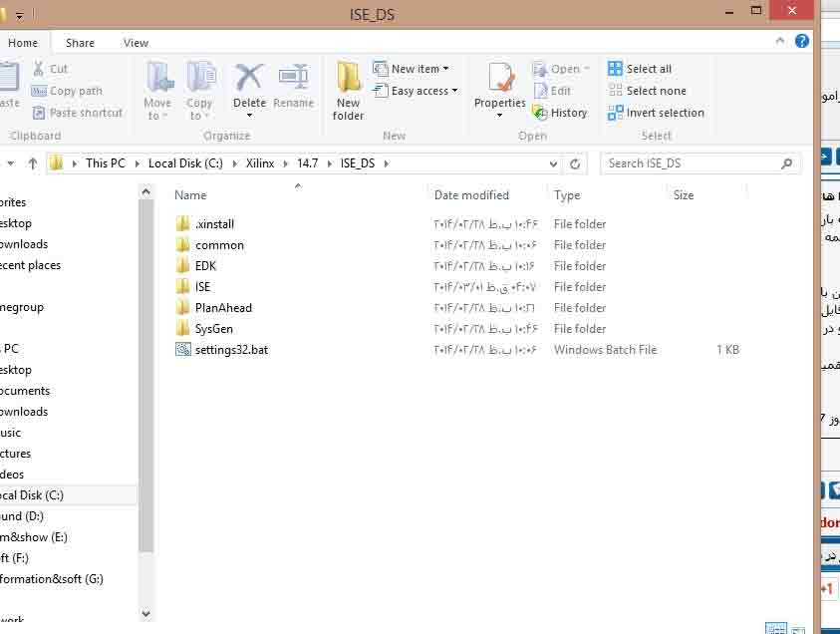Select the SysGen folder name
Screen dimensions: 840x634
[214, 329]
